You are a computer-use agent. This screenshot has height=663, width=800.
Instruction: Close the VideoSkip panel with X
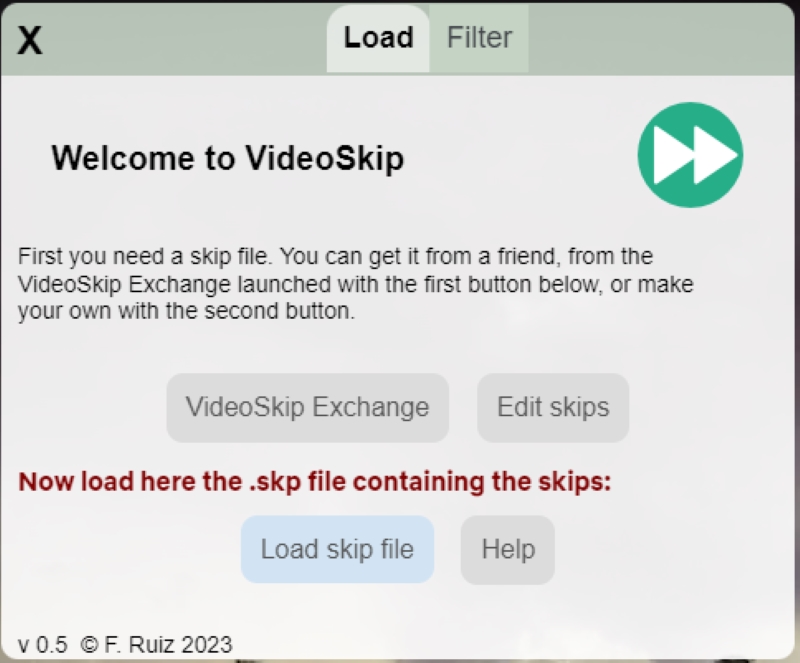[x=30, y=40]
